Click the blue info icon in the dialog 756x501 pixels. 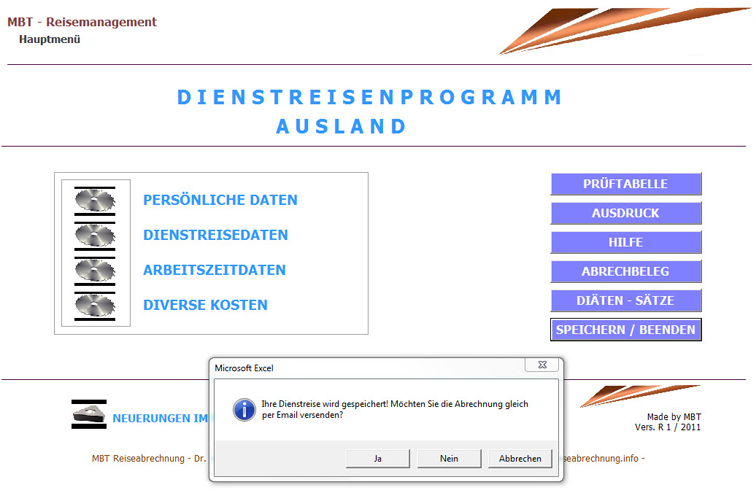(242, 409)
